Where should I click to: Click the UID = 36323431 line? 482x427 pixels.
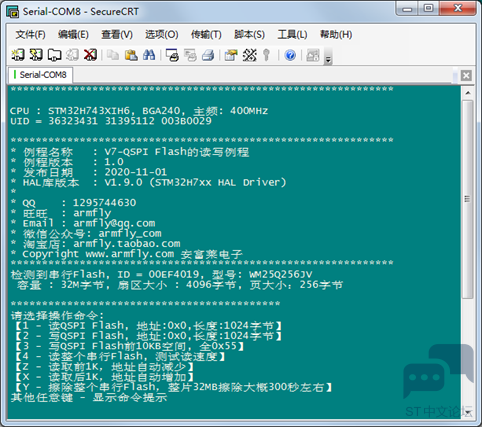[x=111, y=121]
